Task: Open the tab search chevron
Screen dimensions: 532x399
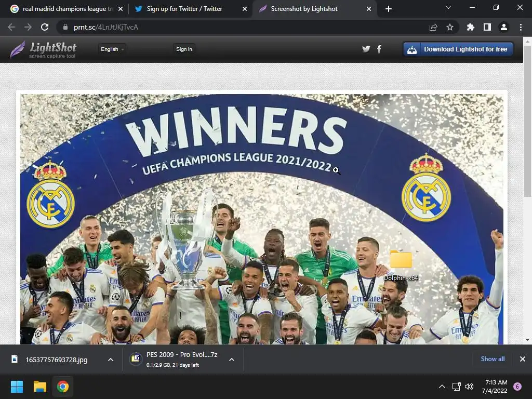Action: (x=448, y=7)
